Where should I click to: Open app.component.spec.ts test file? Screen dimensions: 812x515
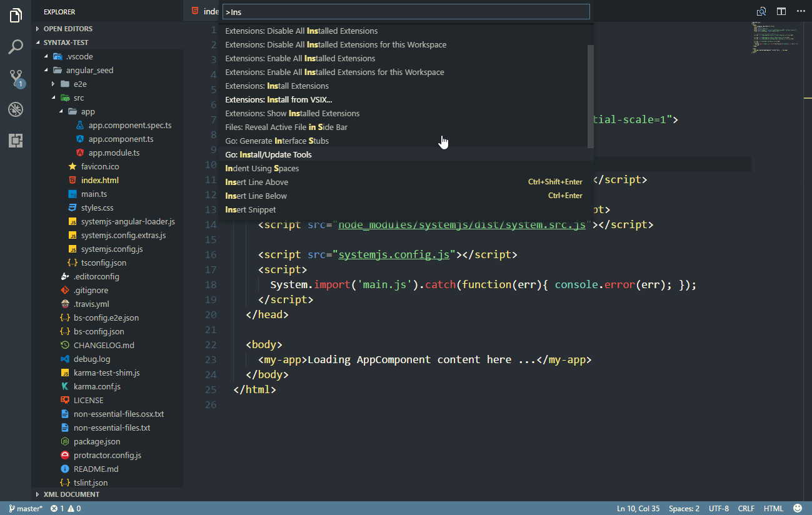tap(130, 125)
